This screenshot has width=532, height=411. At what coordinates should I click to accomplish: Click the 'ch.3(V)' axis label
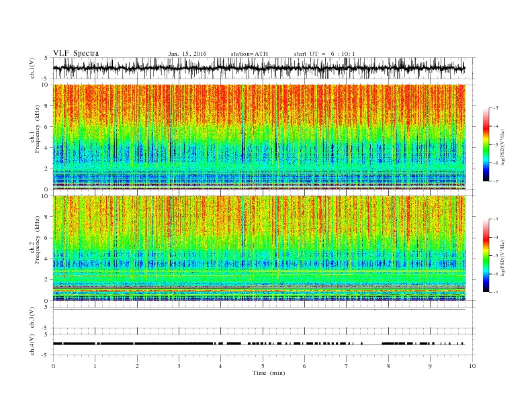point(32,318)
